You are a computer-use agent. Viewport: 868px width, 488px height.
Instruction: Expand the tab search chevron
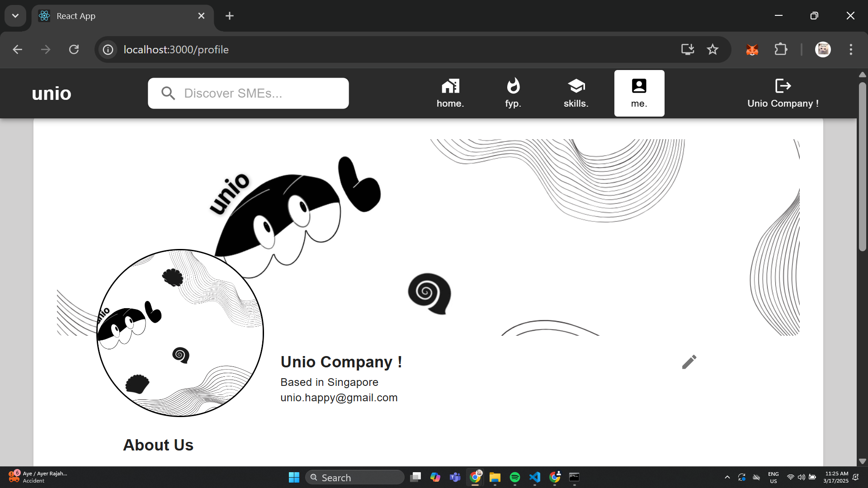tap(15, 16)
